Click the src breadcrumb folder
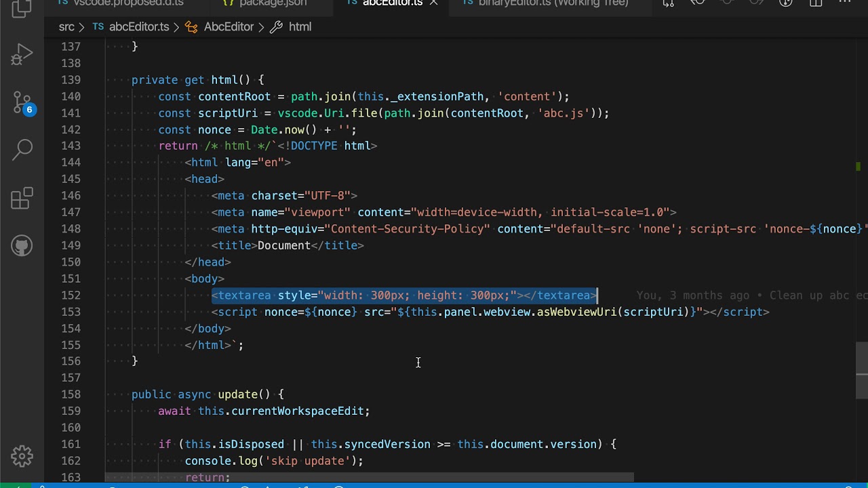Image resolution: width=868 pixels, height=488 pixels. [x=66, y=26]
